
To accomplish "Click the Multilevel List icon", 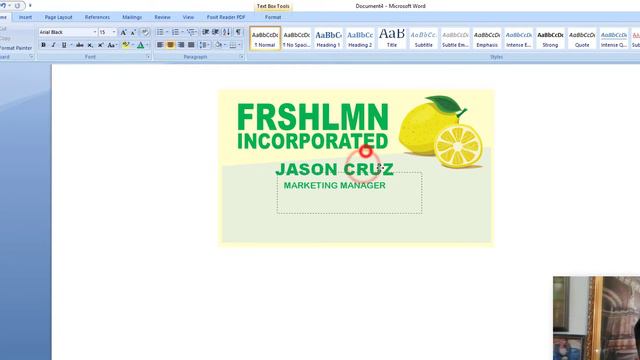I will pyautogui.click(x=191, y=32).
